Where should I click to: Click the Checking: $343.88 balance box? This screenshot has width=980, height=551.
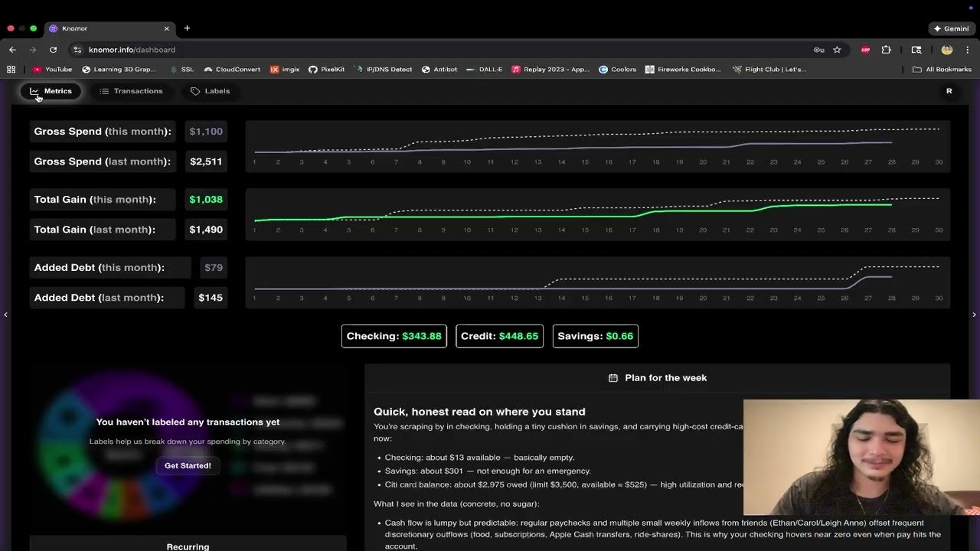coord(394,336)
